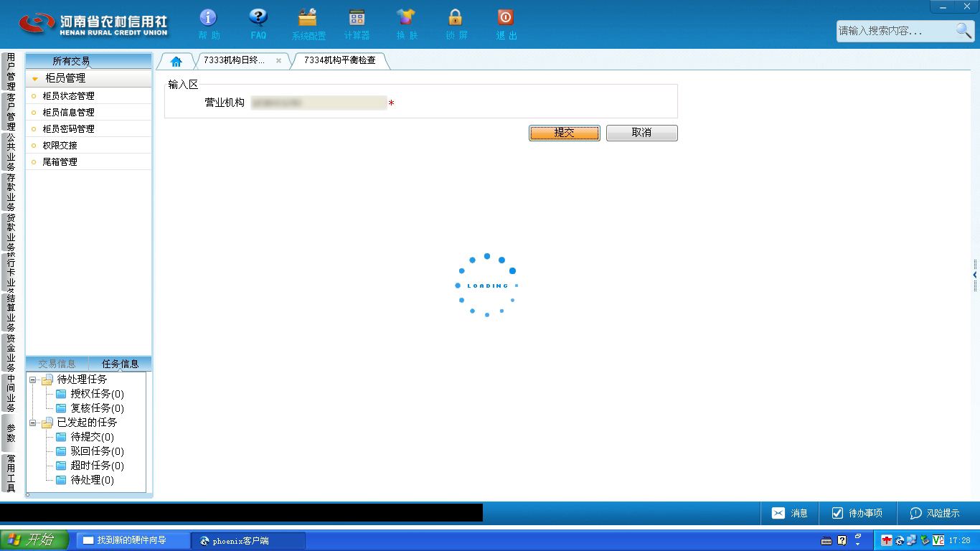Screen dimensions: 980x551
Task: Open 柜员状态管理
Action: pyautogui.click(x=89, y=95)
